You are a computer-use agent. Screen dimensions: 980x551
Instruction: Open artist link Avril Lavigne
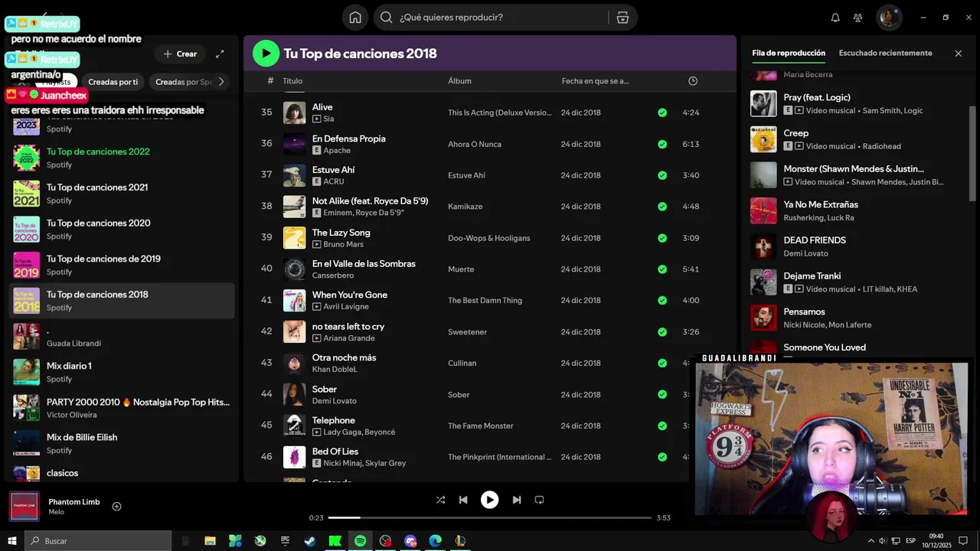coord(346,307)
